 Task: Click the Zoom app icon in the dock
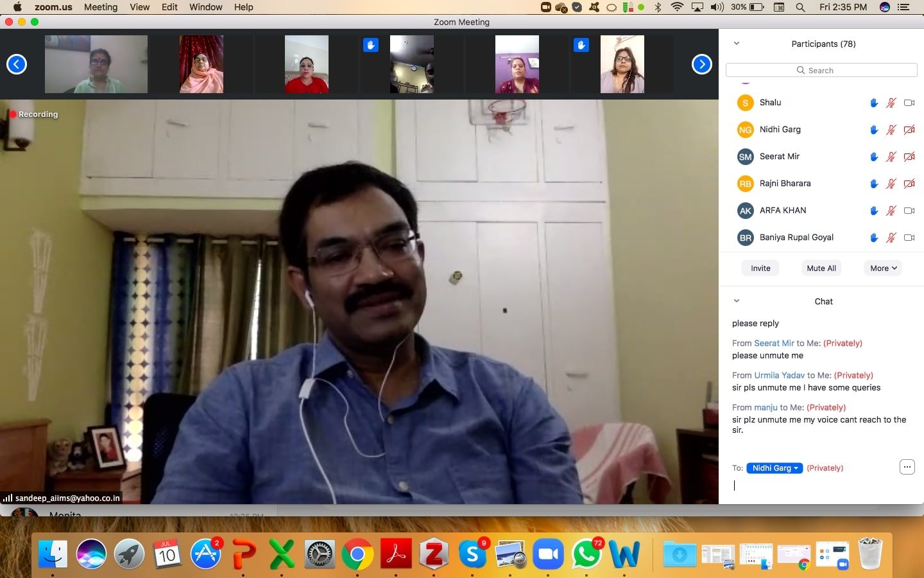pyautogui.click(x=549, y=554)
